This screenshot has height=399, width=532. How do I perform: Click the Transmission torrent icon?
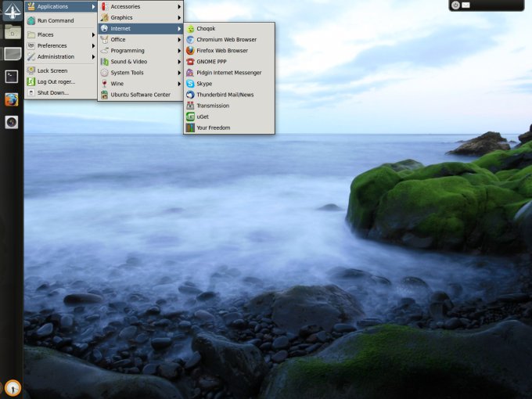tap(190, 106)
